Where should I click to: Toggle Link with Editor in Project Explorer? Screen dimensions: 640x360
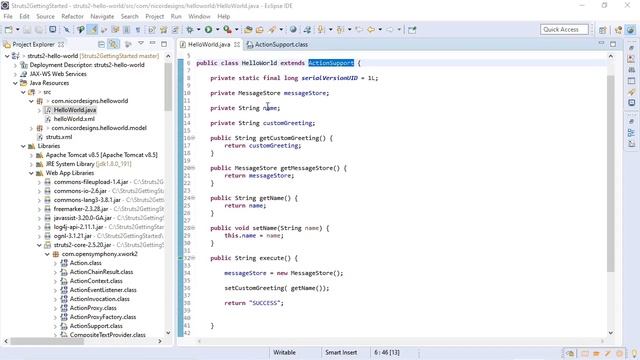(113, 44)
